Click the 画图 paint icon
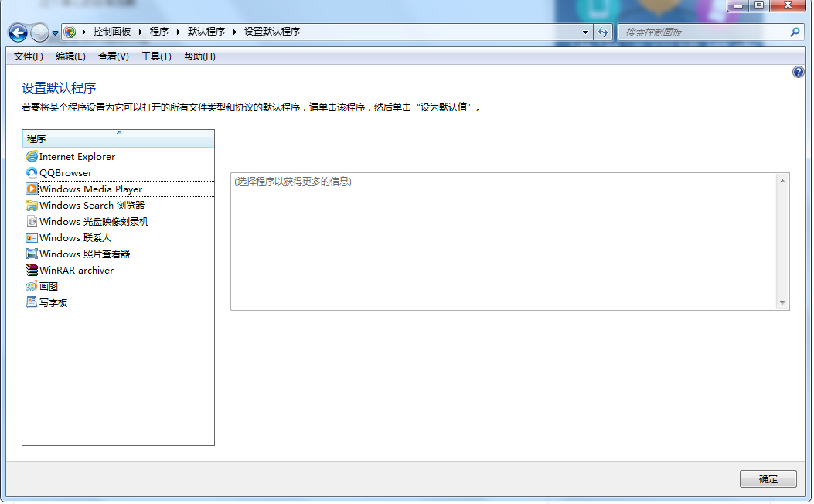814x504 pixels. click(x=32, y=287)
